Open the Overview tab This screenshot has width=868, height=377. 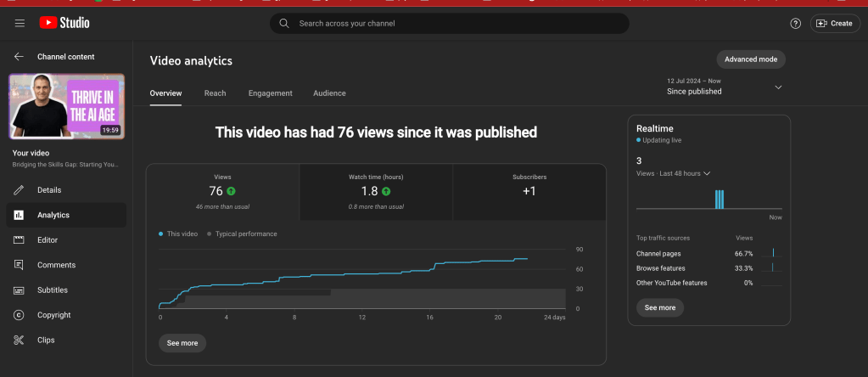(x=165, y=93)
